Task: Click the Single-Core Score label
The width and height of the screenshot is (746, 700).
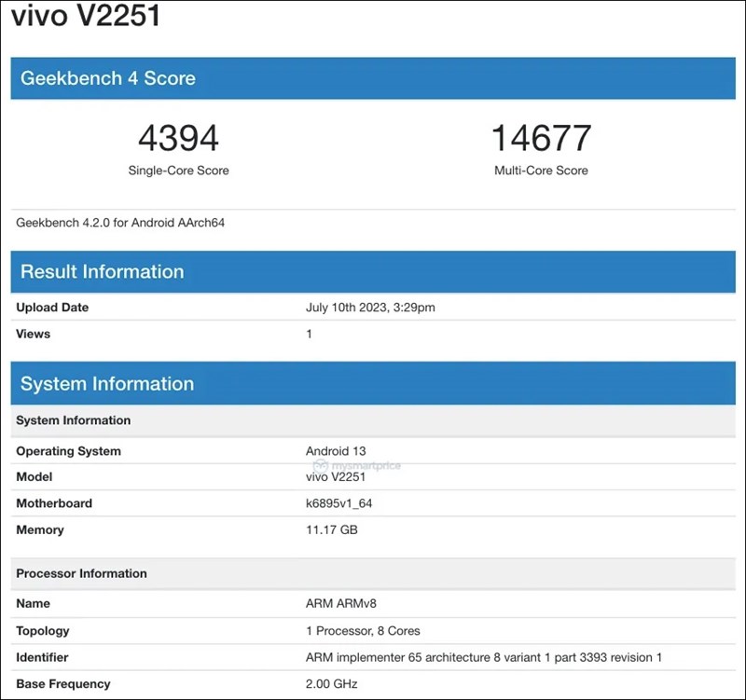Action: (176, 171)
